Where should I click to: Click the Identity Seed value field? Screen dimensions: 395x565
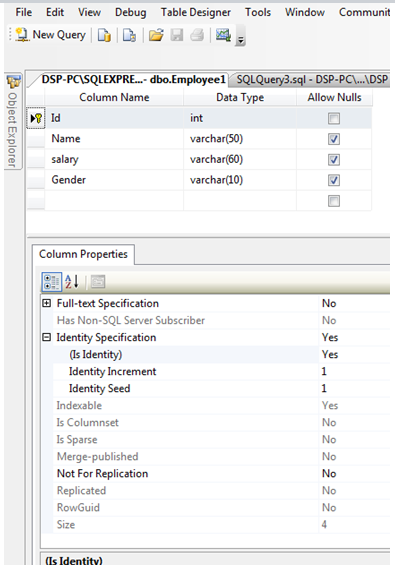coord(355,388)
